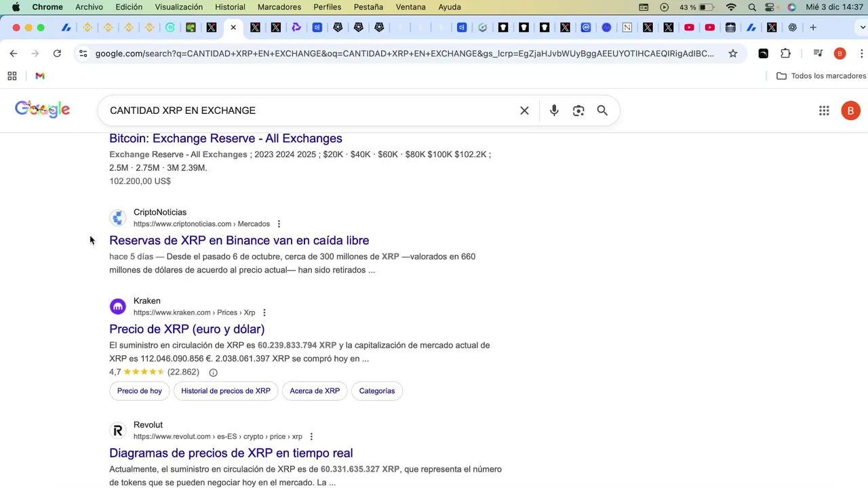Open the Marcadores menu
The height and width of the screenshot is (488, 868).
pos(279,7)
